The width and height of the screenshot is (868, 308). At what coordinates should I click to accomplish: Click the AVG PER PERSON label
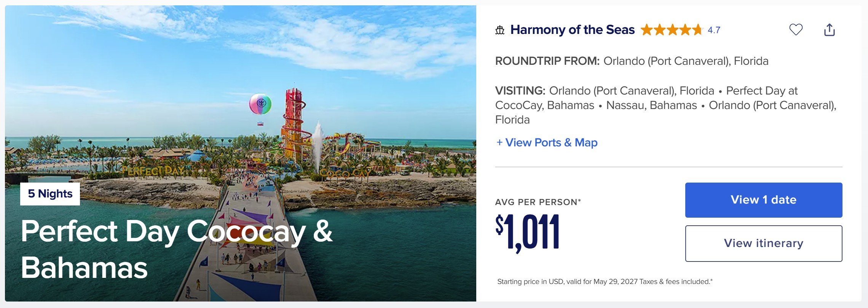(538, 202)
